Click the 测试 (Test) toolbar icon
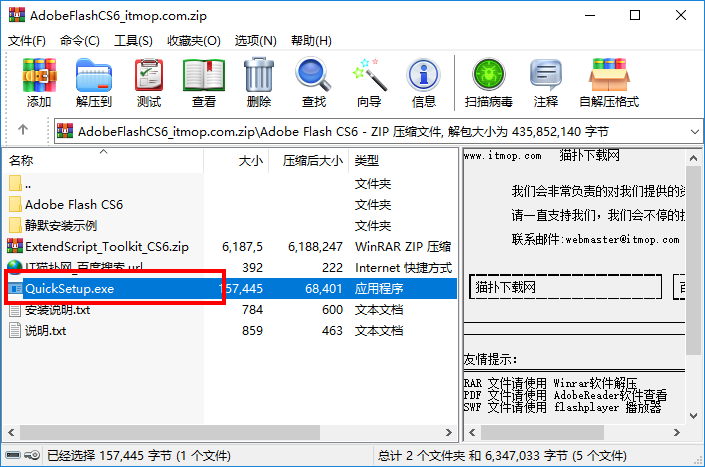The width and height of the screenshot is (705, 467). 149,75
